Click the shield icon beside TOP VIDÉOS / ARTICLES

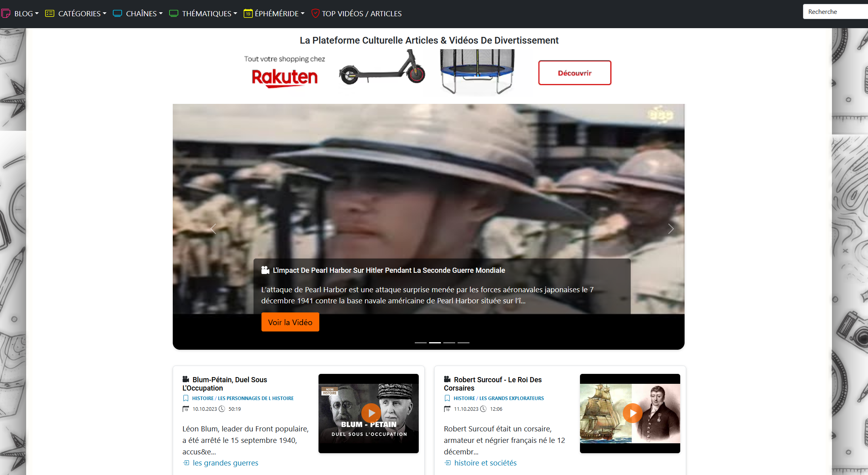315,13
